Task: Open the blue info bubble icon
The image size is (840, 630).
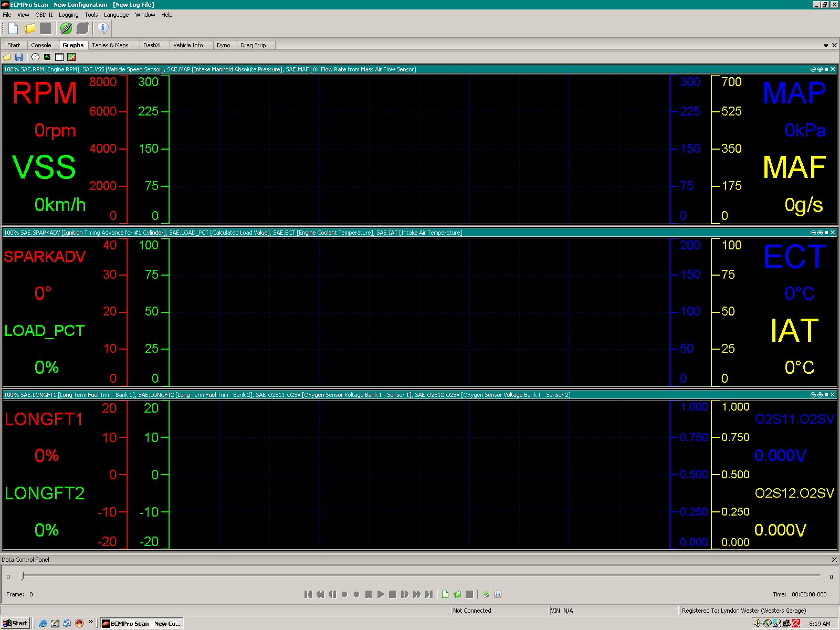Action: [x=103, y=28]
